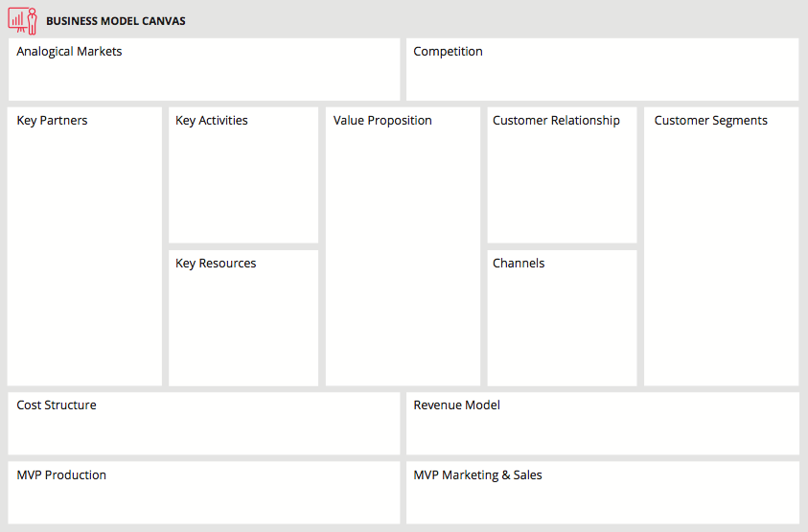Click the Revenue Model heading text

pos(456,405)
